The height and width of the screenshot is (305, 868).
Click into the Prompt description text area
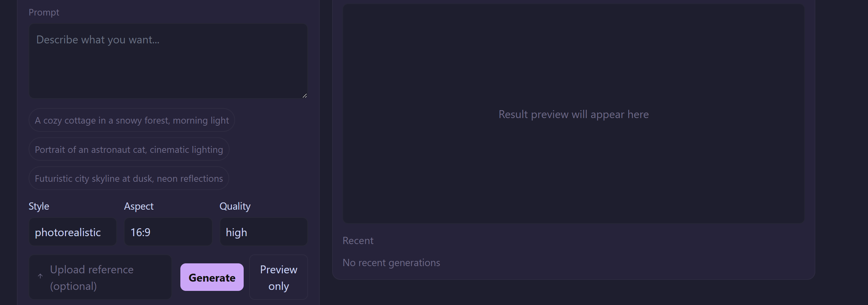(x=168, y=61)
